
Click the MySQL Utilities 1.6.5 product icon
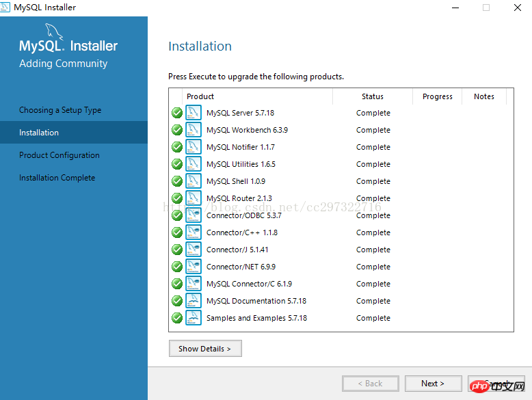pos(194,164)
